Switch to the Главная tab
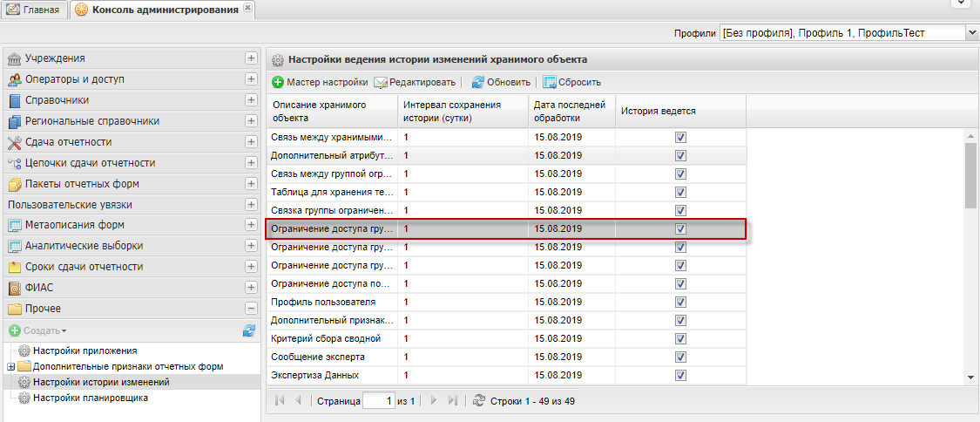Image resolution: width=980 pixels, height=422 pixels. pos(34,10)
